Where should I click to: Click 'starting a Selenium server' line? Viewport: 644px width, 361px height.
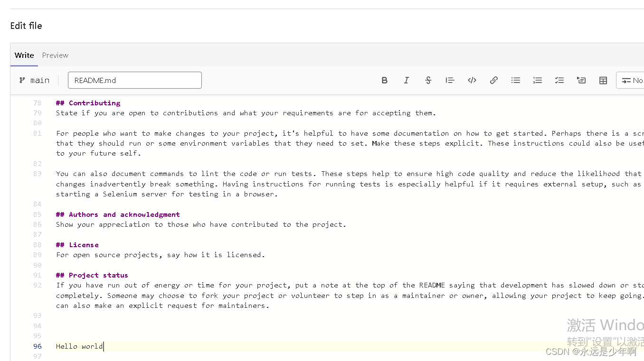pyautogui.click(x=167, y=194)
